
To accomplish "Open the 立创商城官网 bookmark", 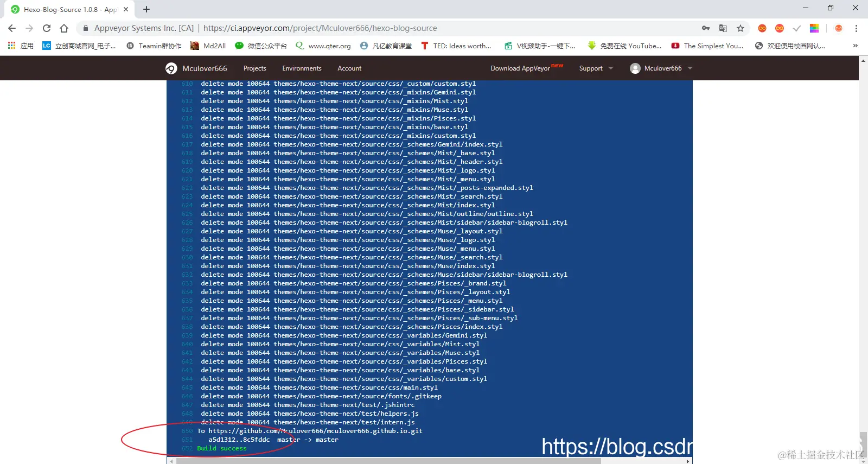I will tap(79, 46).
